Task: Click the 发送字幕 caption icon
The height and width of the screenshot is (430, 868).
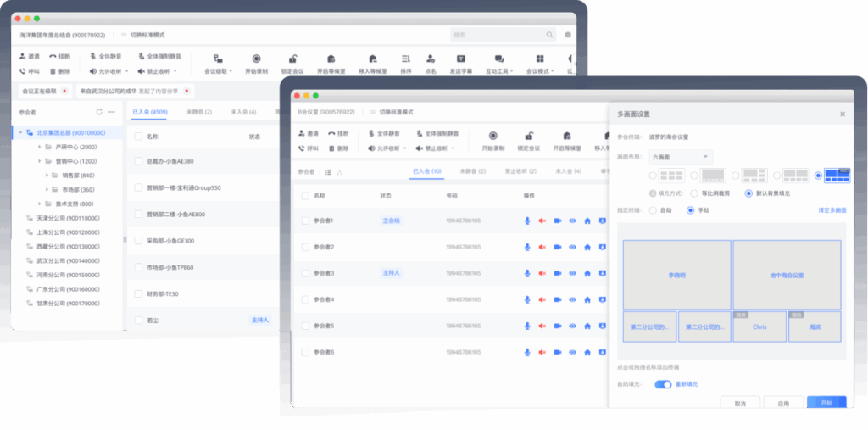Action: pyautogui.click(x=460, y=59)
